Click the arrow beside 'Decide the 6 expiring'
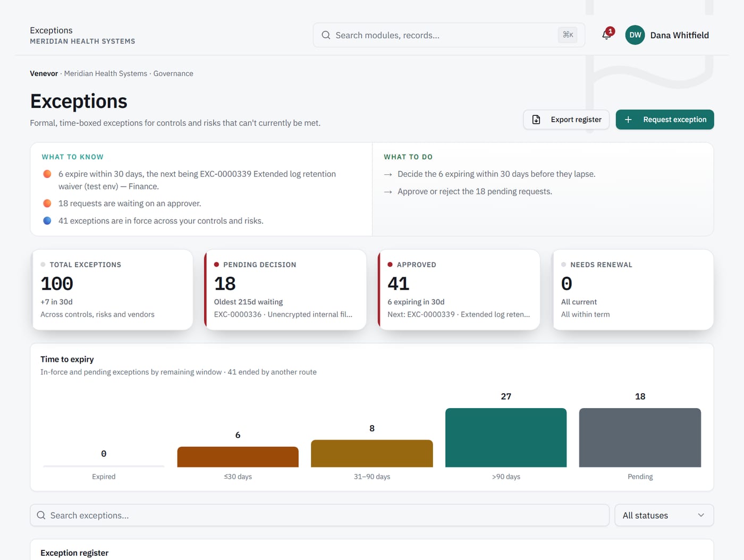 (388, 174)
